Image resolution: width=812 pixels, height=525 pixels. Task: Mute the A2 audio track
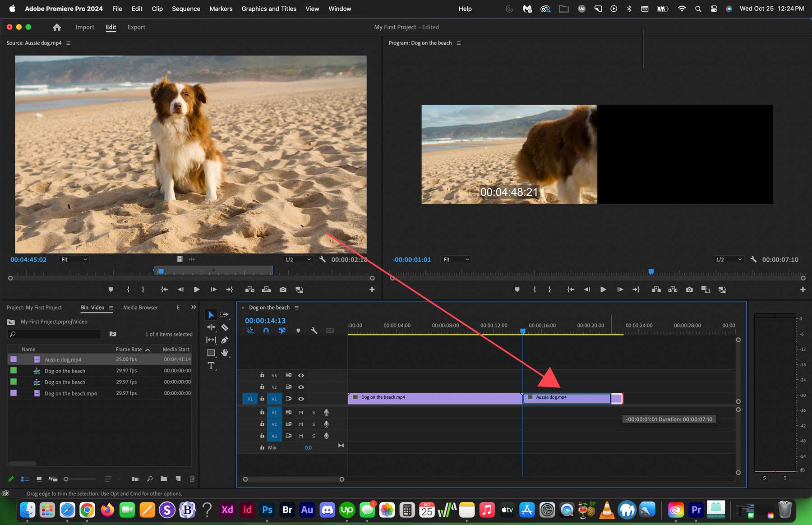301,424
